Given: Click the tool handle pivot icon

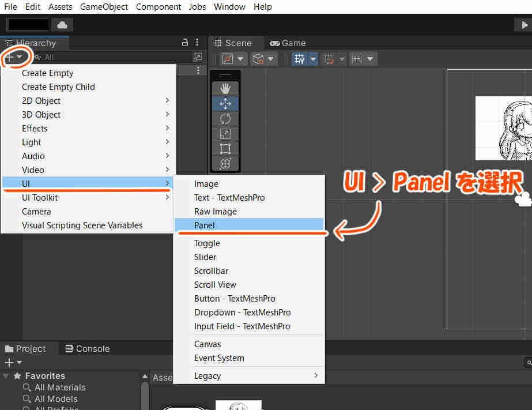Looking at the screenshot, I should tap(227, 59).
